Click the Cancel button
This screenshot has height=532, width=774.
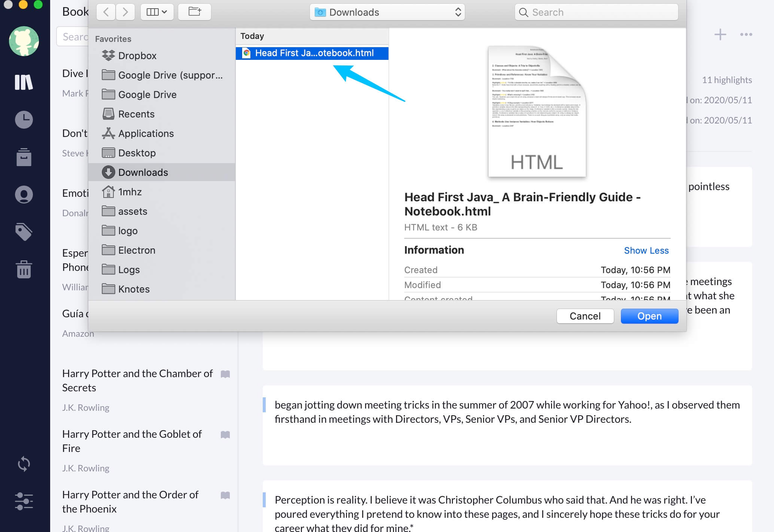click(x=585, y=316)
